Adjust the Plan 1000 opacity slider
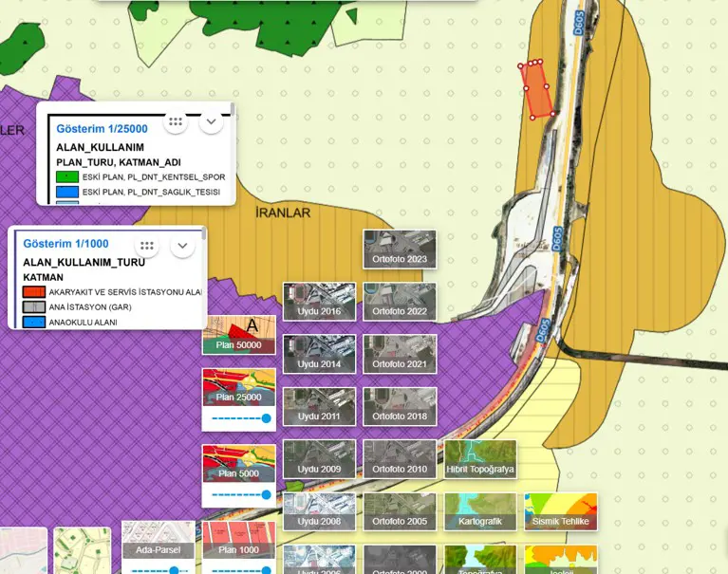 click(x=241, y=570)
